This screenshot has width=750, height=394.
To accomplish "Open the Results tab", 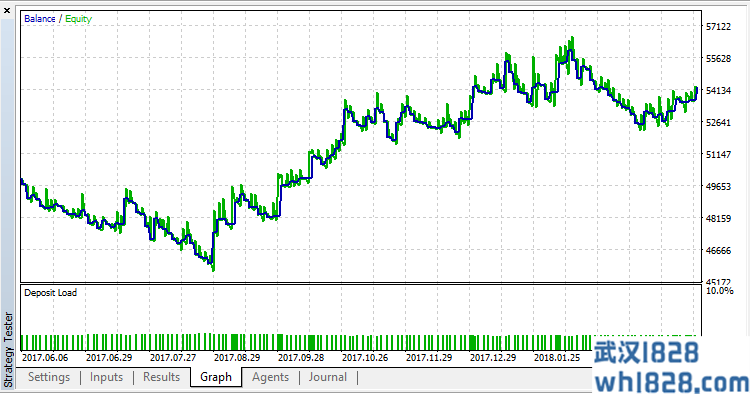I will [x=161, y=377].
